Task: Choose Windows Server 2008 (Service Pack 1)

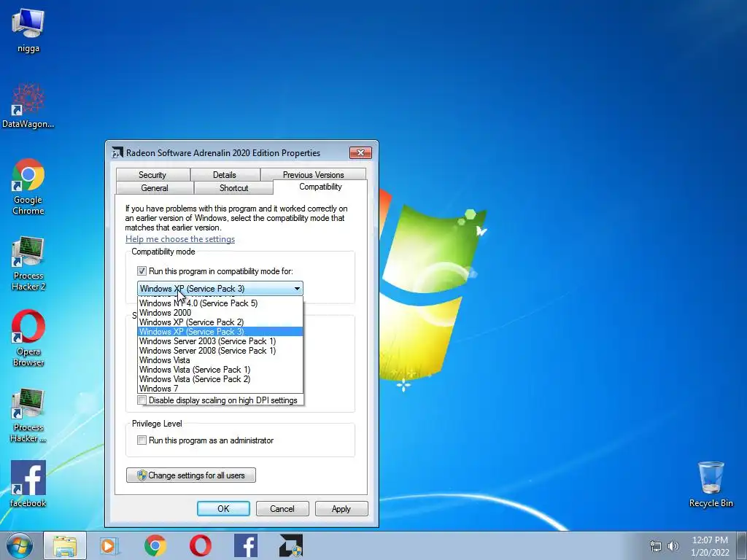Action: pos(220,351)
